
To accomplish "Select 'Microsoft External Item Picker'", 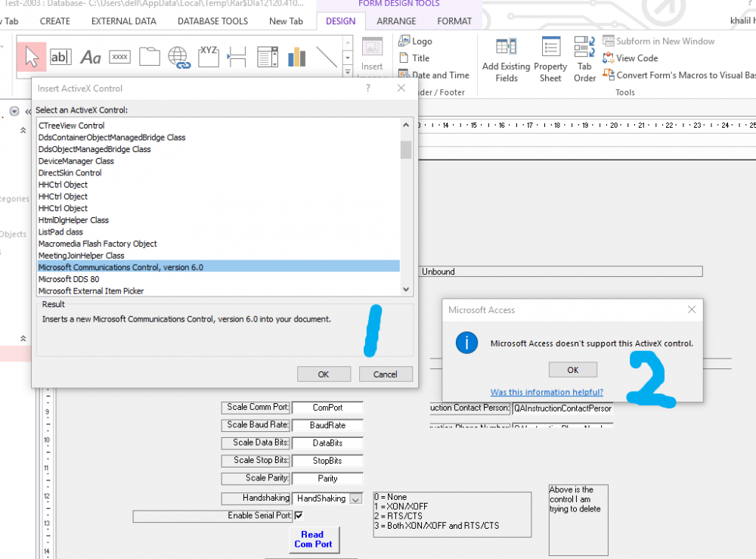I will (219, 290).
